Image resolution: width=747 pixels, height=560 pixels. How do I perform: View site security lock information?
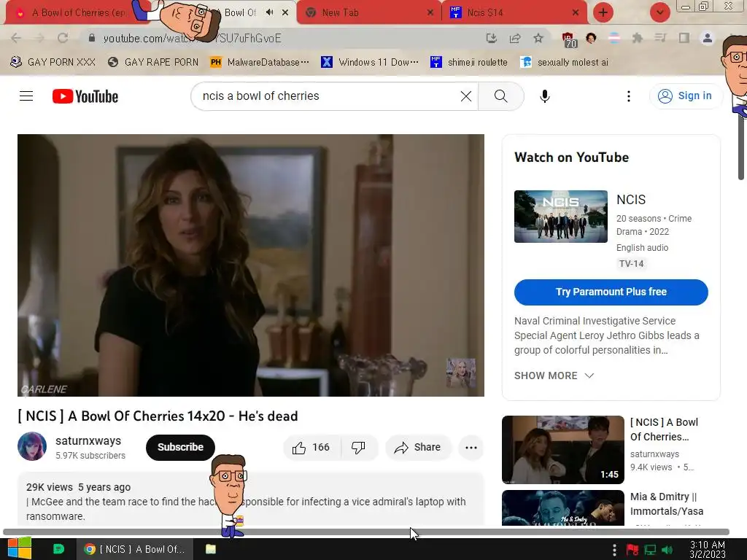(x=92, y=38)
